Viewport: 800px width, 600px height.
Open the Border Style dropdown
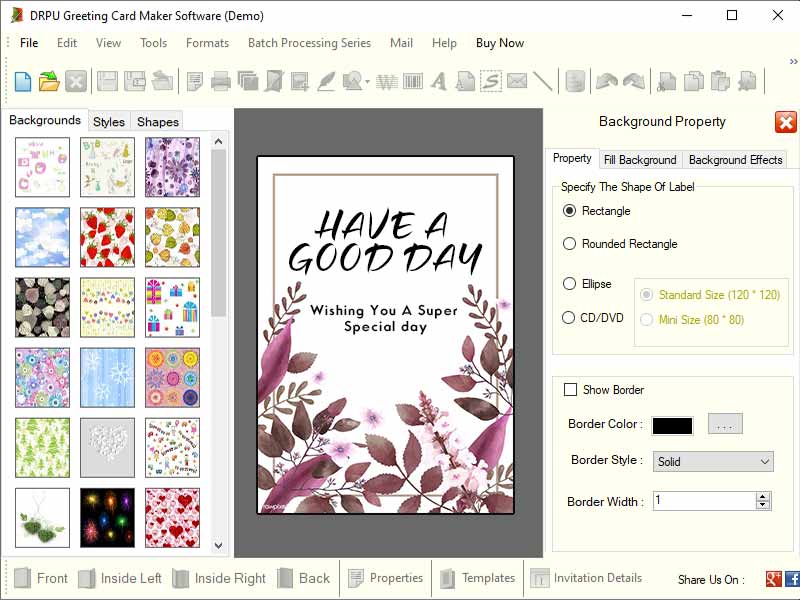(x=712, y=461)
